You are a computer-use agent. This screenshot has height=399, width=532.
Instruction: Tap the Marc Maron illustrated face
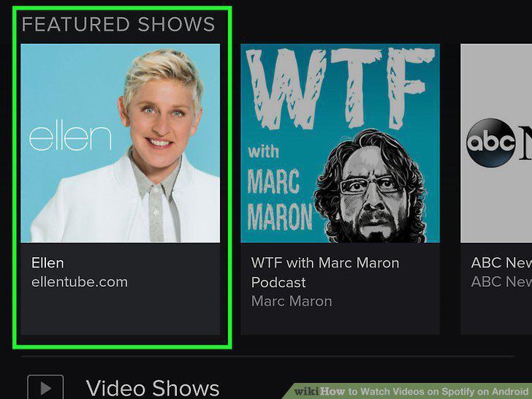tap(370, 186)
